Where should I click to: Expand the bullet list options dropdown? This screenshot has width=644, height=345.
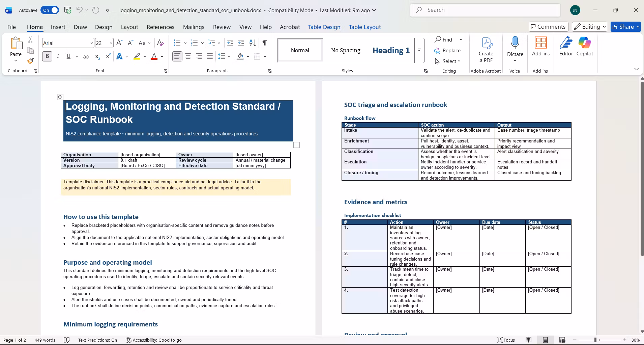[185, 43]
